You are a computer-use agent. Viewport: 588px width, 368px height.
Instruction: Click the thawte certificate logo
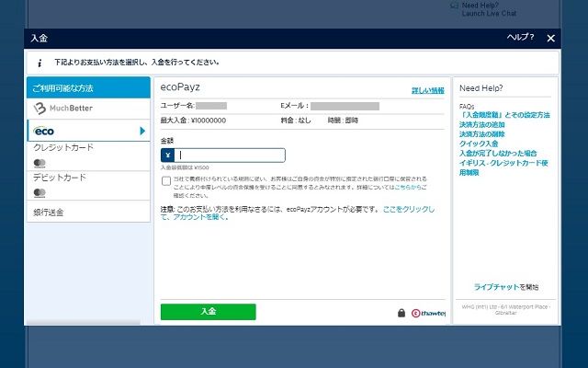tap(428, 313)
